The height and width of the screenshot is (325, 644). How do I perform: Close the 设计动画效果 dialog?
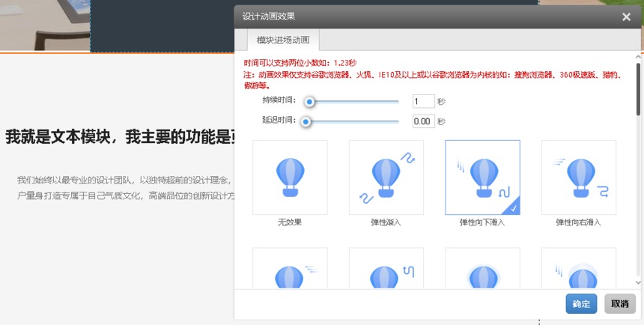point(626,16)
